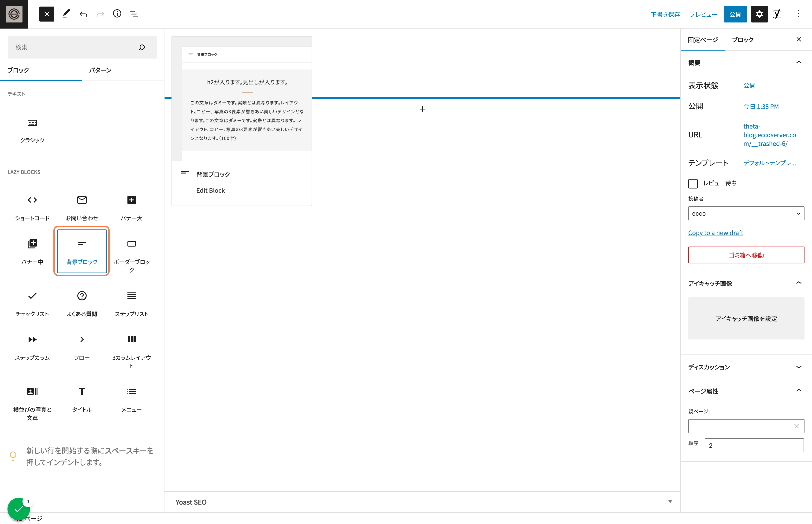Open the Yoast SEO sidebar icon

tap(777, 14)
